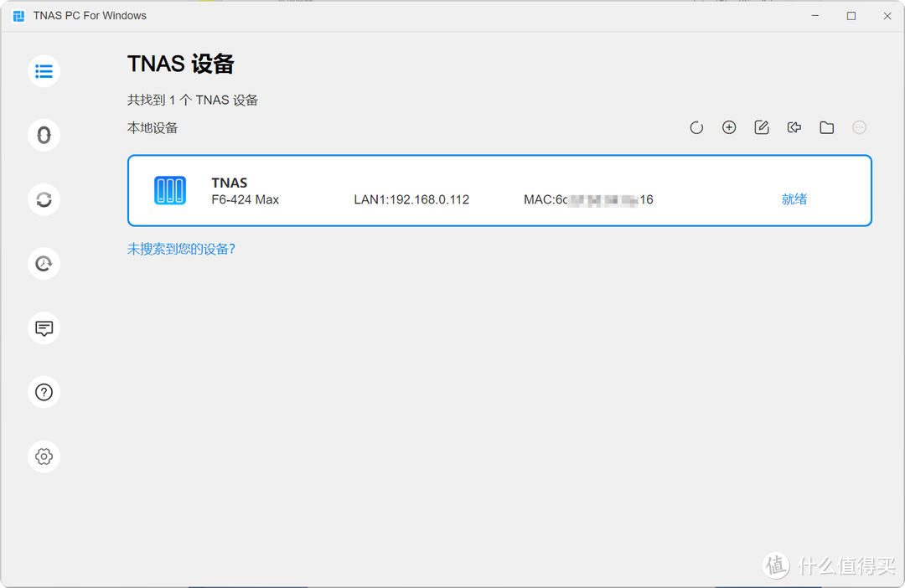Click the more options ellipsis icon
The height and width of the screenshot is (588, 905).
(x=860, y=127)
